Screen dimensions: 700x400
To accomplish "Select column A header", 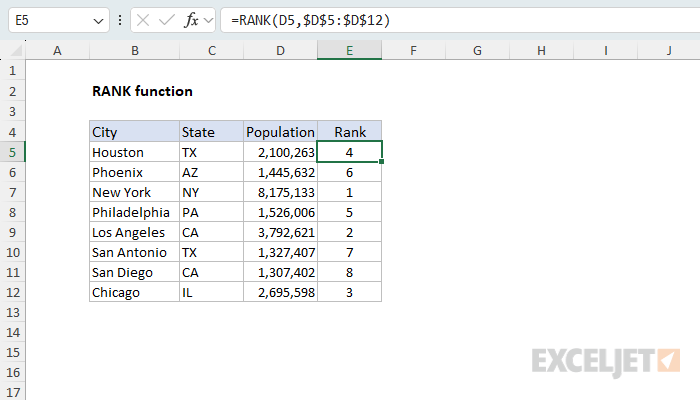I will point(57,50).
